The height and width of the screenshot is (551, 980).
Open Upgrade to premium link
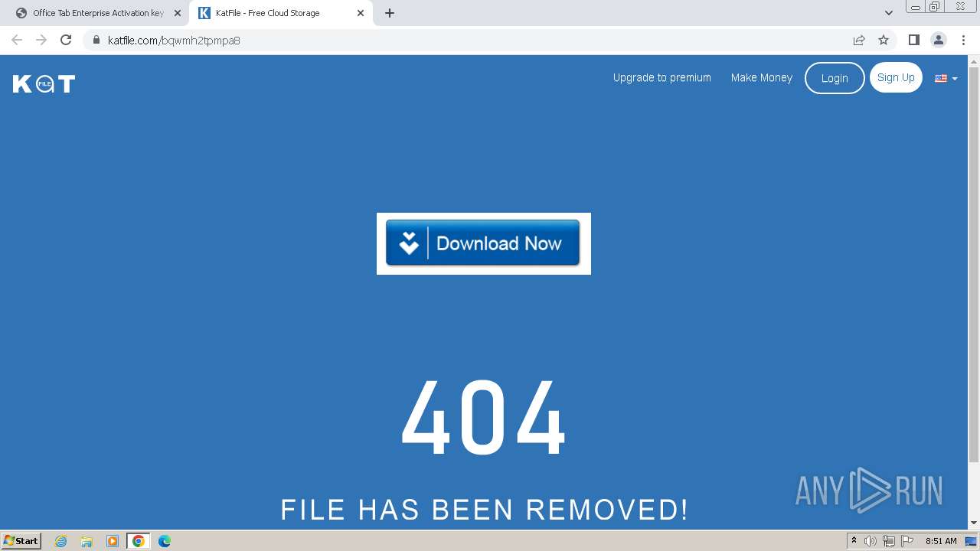click(x=662, y=77)
